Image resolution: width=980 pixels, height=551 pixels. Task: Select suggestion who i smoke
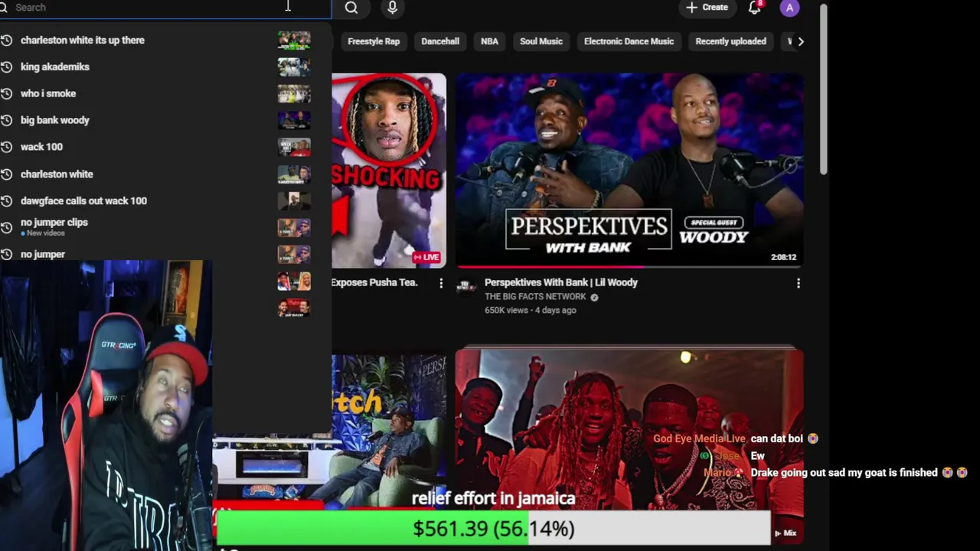[x=48, y=93]
